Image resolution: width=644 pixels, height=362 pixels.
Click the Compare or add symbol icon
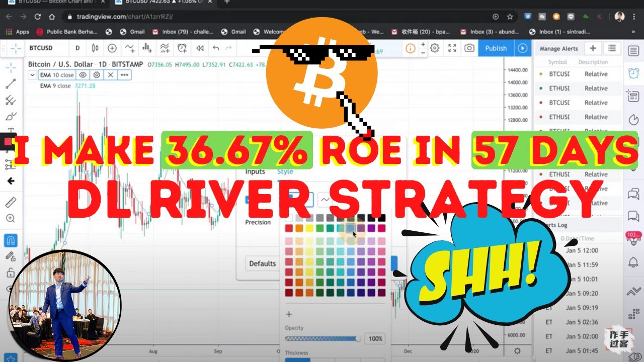[x=112, y=48]
